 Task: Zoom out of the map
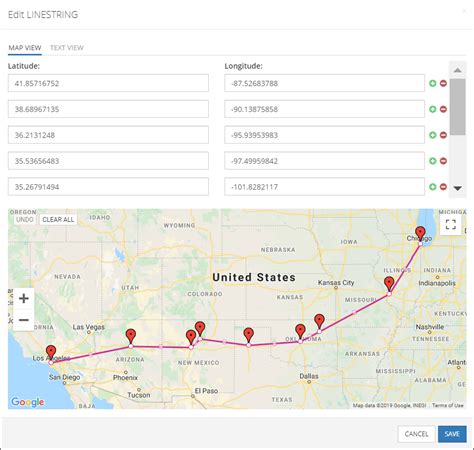(x=24, y=320)
